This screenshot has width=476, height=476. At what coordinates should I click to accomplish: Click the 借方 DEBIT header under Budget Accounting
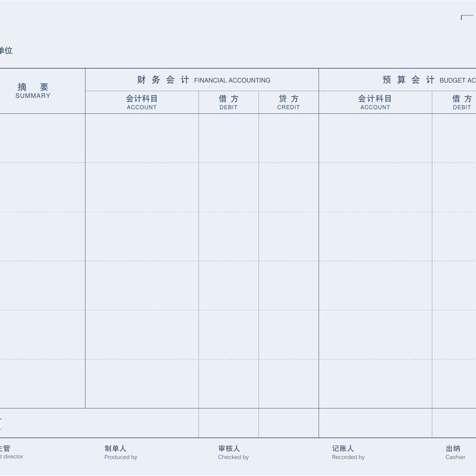pyautogui.click(x=461, y=102)
